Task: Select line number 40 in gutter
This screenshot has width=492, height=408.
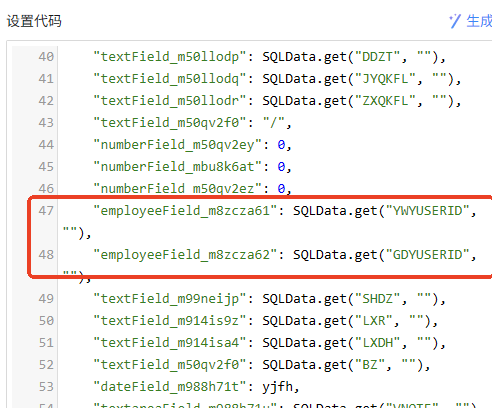Action: coord(46,57)
